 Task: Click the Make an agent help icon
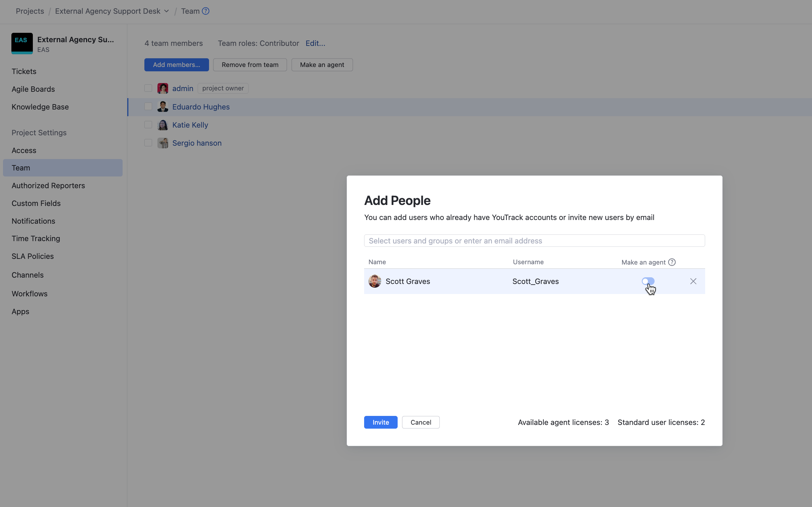[671, 262]
